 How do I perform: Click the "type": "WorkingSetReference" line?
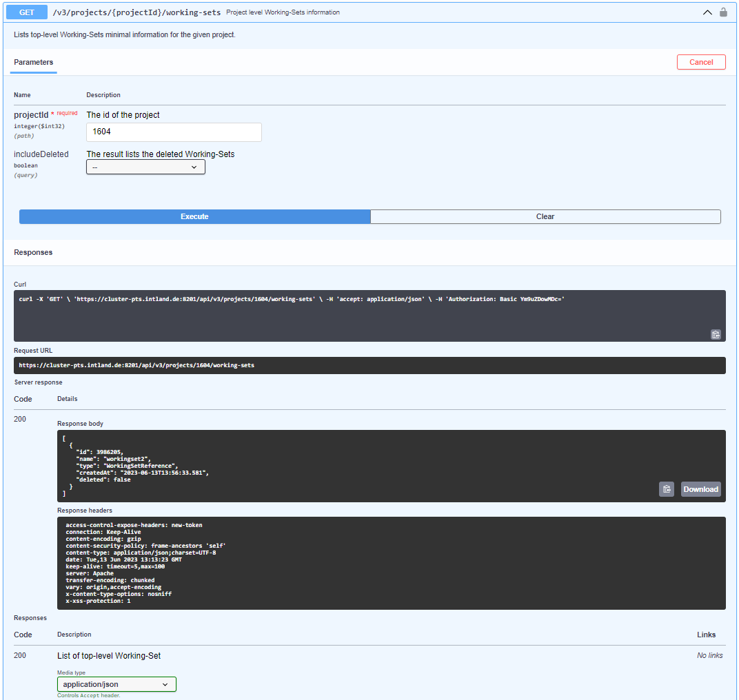(x=127, y=466)
